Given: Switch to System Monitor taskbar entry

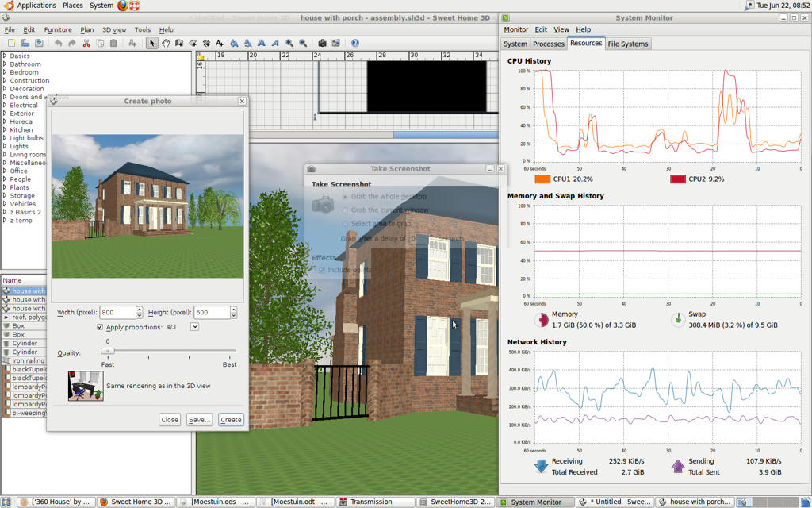Looking at the screenshot, I should click(536, 502).
